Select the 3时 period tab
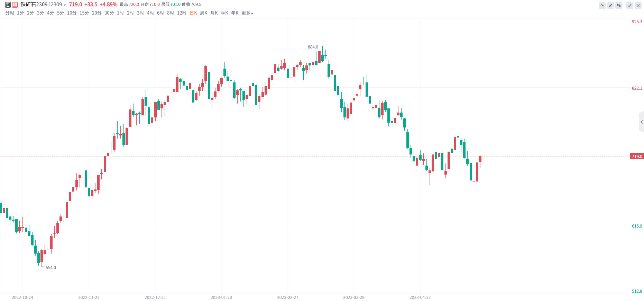 pos(140,13)
